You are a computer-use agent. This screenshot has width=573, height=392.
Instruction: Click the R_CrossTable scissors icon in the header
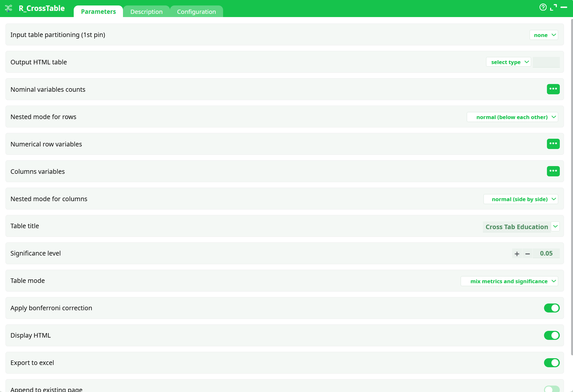[x=9, y=8]
